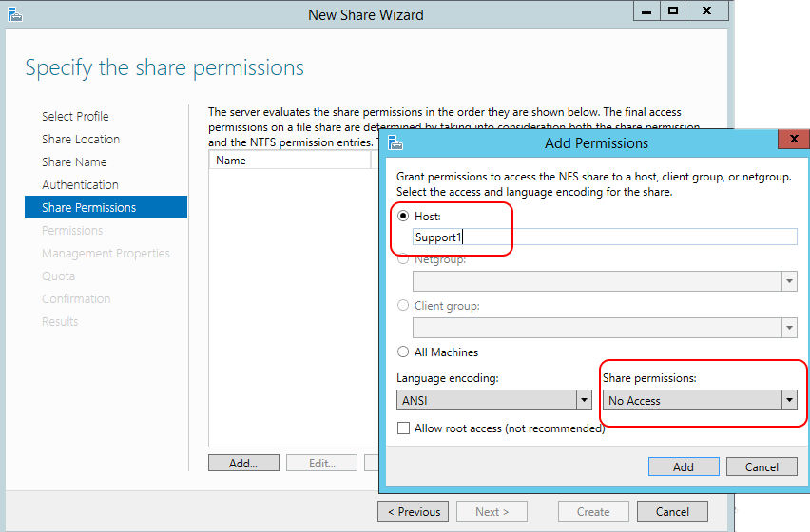Image resolution: width=810 pixels, height=532 pixels.
Task: Select the Host radio button
Action: (403, 217)
